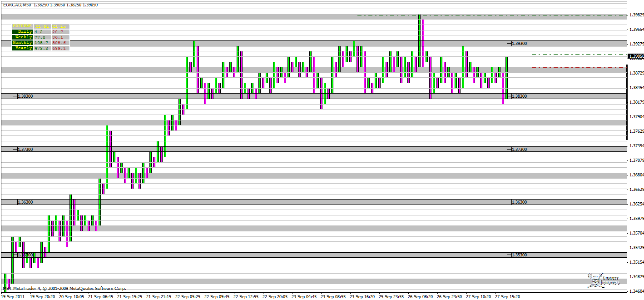Click 1.35429 on the price axis
Image resolution: width=644 pixels, height=300 pixels.
pyautogui.click(x=636, y=248)
